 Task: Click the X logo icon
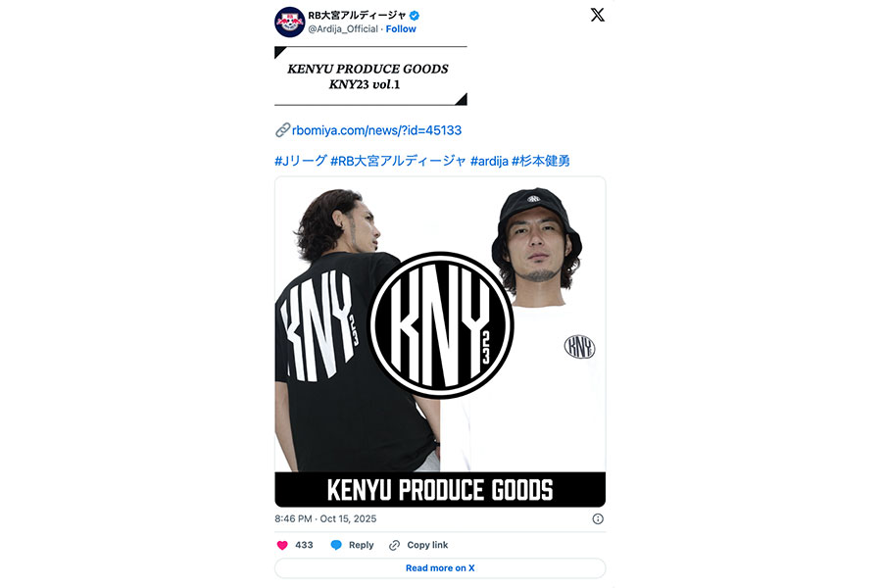(598, 15)
